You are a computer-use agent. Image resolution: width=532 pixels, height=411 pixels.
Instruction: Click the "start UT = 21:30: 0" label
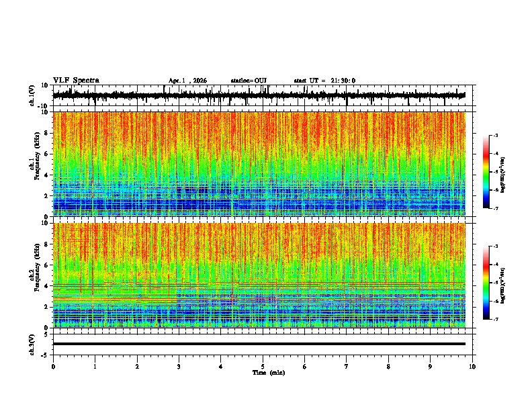(324, 81)
